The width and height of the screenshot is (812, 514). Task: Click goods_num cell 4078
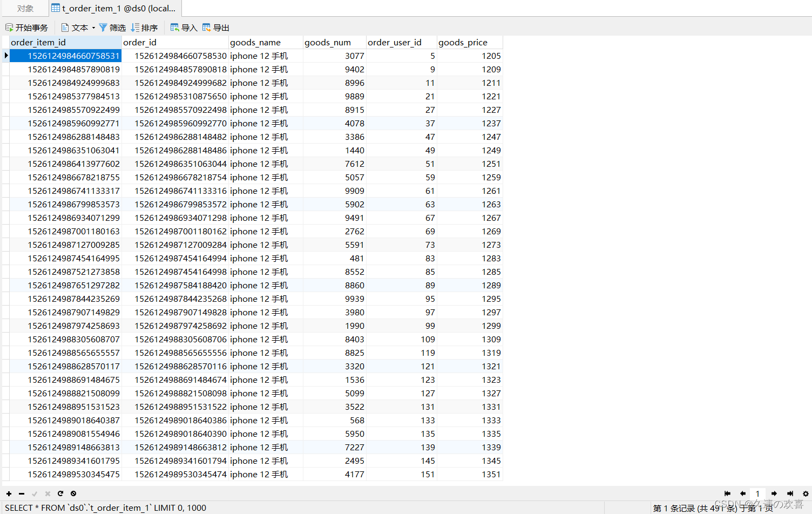[x=335, y=123]
